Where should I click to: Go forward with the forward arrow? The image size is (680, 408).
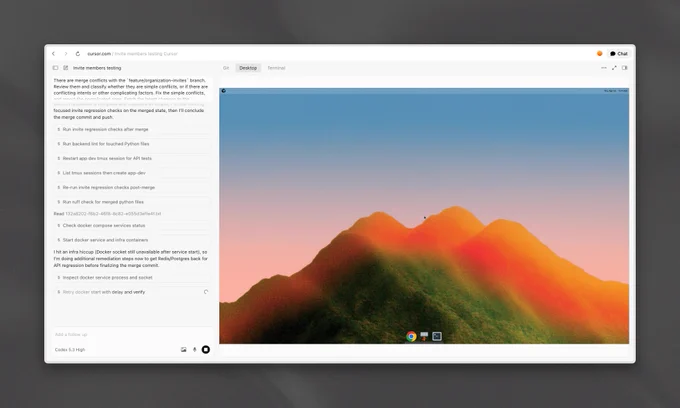(66, 54)
